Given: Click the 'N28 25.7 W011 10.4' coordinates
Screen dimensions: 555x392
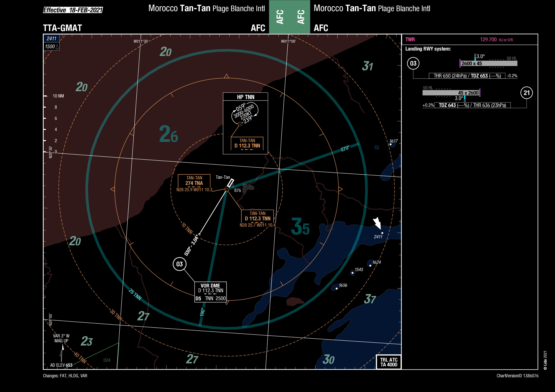Looking at the screenshot, I should tap(257, 225).
